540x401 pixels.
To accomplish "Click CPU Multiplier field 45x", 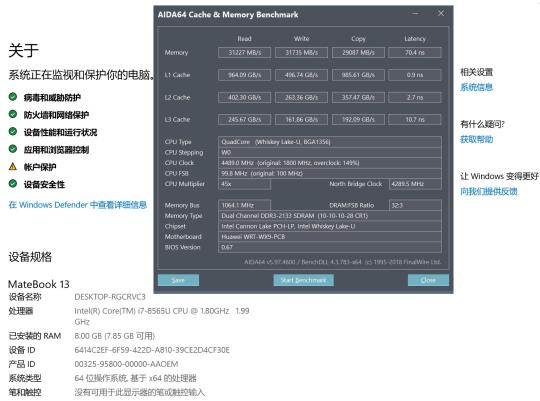I will (245, 184).
